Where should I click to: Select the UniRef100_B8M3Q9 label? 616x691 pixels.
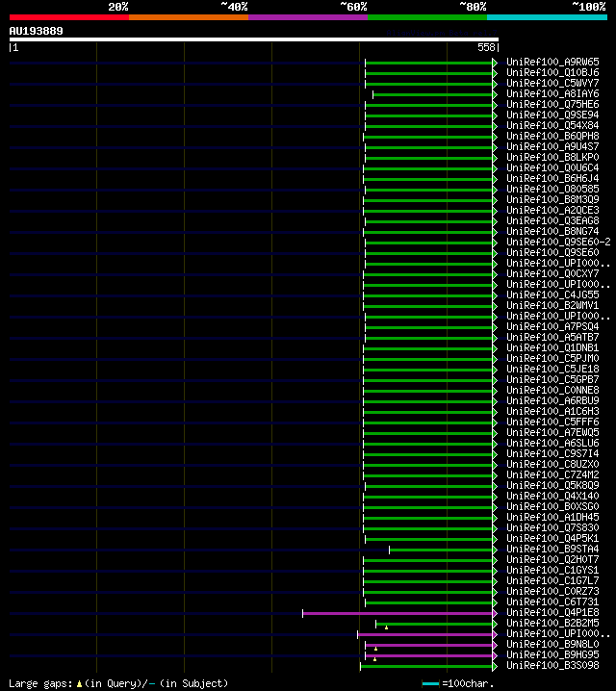coord(552,199)
